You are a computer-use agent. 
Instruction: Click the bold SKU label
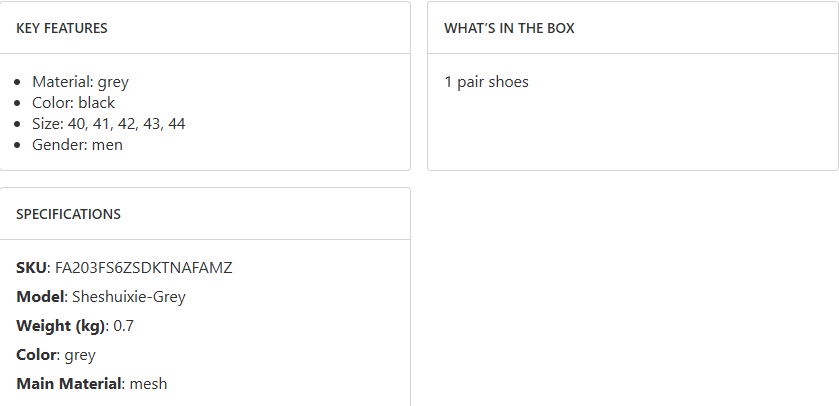click(31, 268)
